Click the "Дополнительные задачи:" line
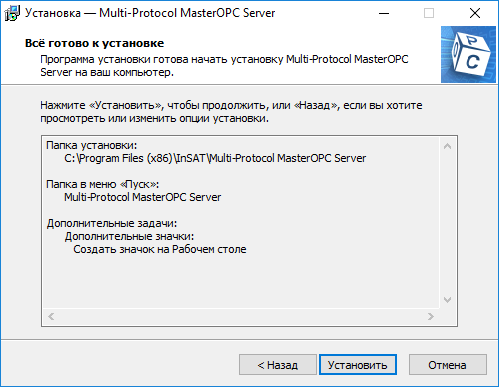This screenshot has height=387, width=499. coord(112,223)
